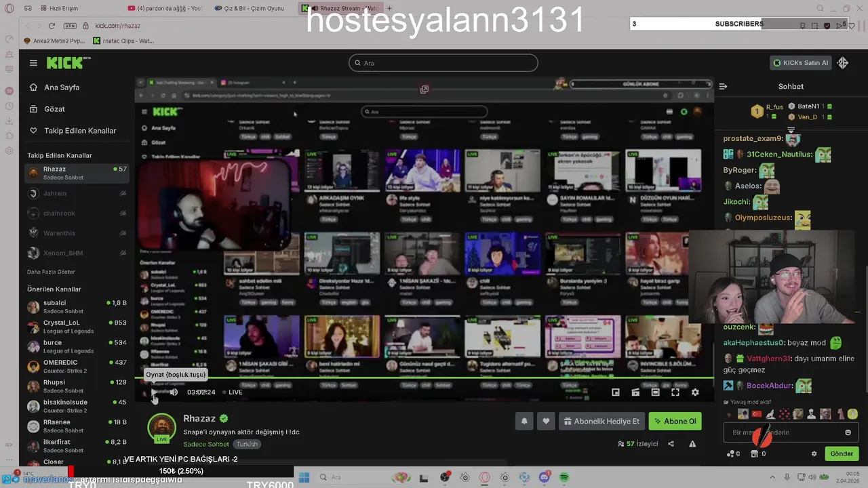Image resolution: width=868 pixels, height=488 pixels.
Task: Open Spotify from the taskbar
Action: [x=564, y=478]
